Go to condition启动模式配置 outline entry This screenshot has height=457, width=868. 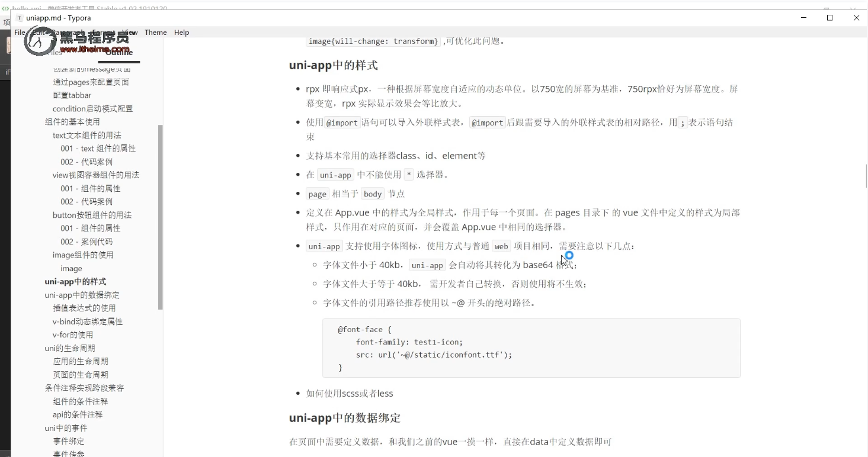pos(92,108)
